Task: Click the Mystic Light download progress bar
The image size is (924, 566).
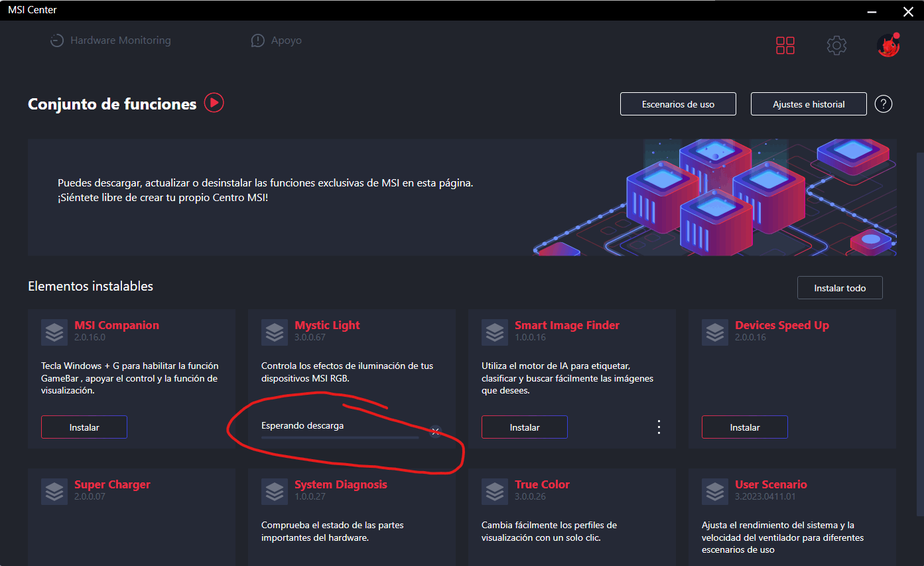Action: click(340, 437)
